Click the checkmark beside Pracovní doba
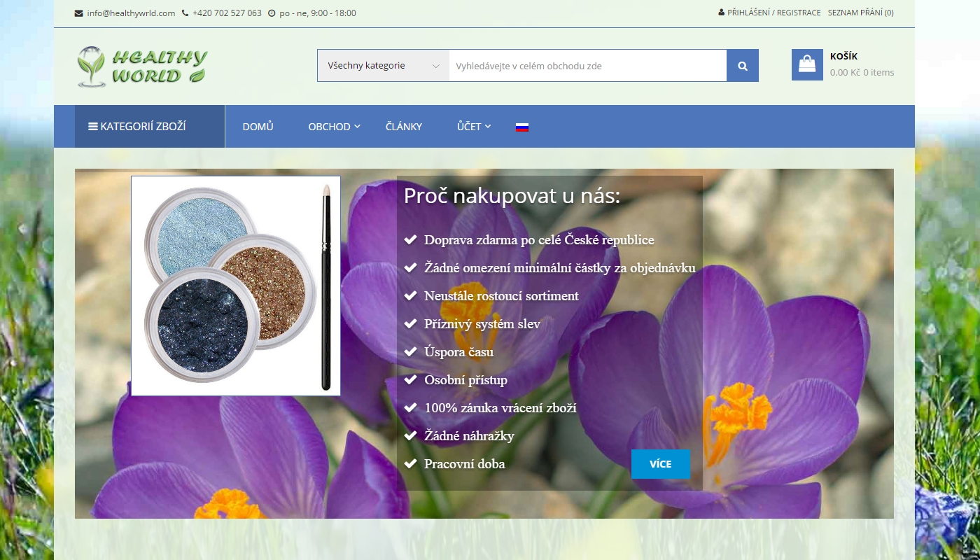Viewport: 980px width, 560px height. [411, 464]
